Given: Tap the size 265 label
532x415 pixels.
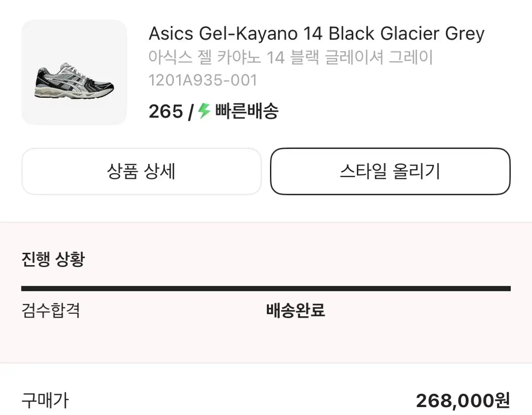Looking at the screenshot, I should 165,112.
